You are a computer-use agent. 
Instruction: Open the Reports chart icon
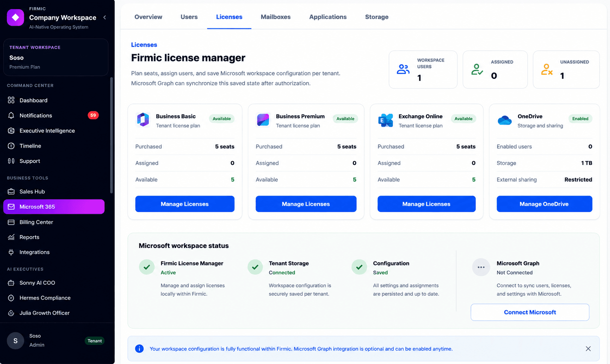coord(11,237)
